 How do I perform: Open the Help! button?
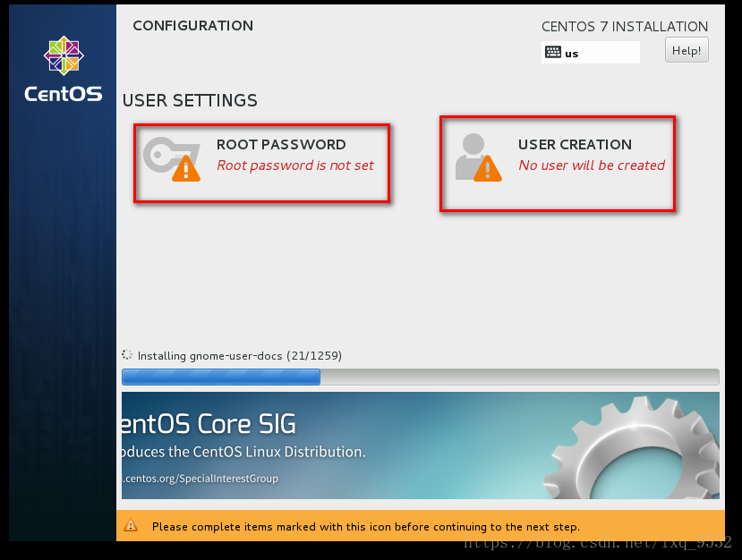click(687, 50)
